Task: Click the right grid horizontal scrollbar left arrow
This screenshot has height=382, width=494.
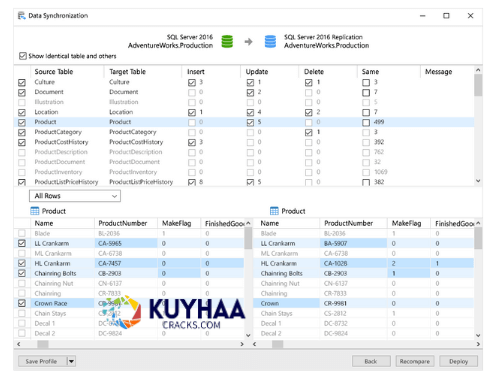Action: [255, 344]
